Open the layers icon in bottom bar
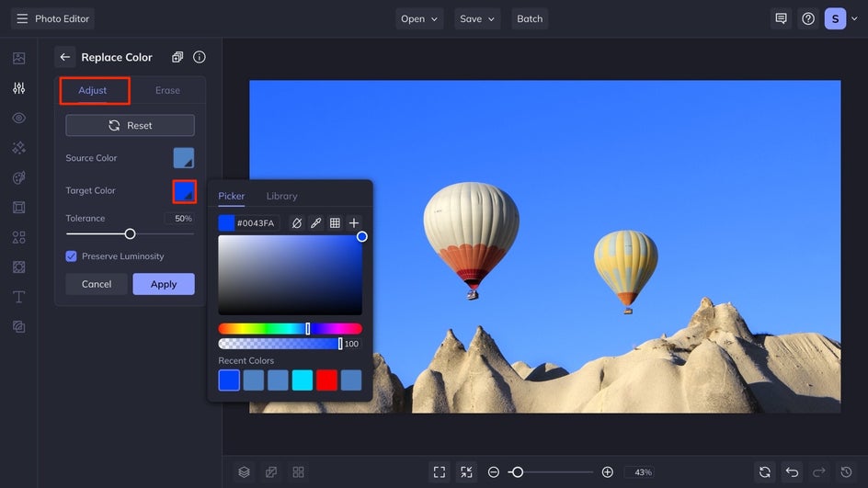 pos(244,471)
